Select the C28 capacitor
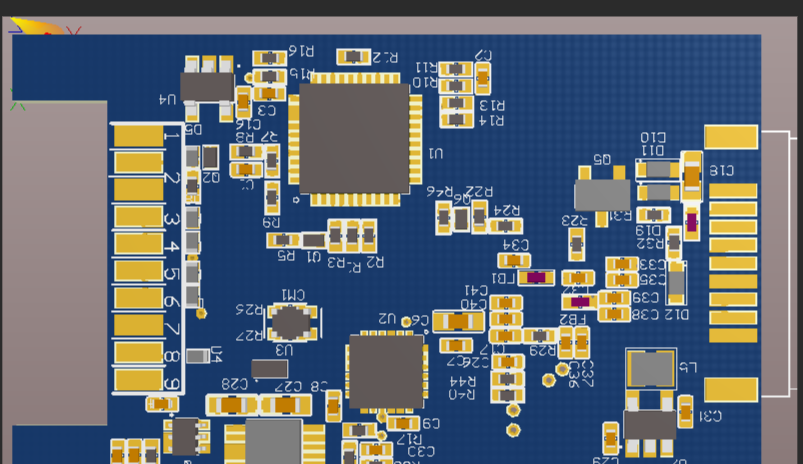The image size is (803, 464). (x=231, y=404)
